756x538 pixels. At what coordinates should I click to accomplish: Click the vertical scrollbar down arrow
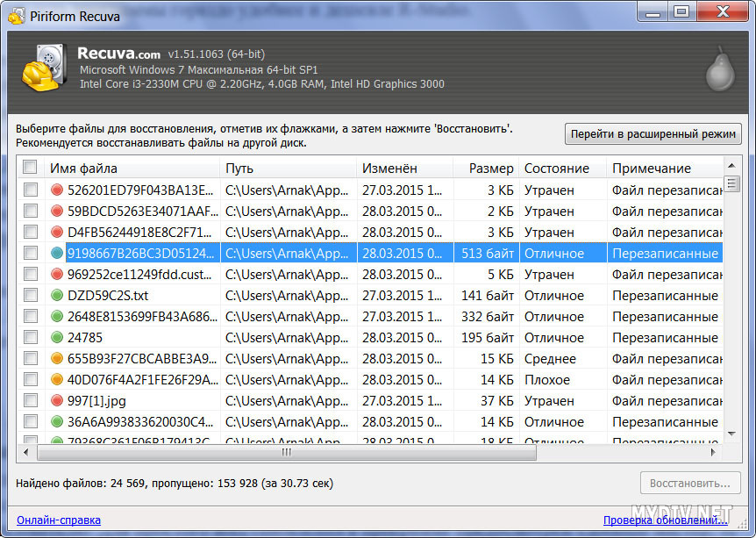point(731,434)
